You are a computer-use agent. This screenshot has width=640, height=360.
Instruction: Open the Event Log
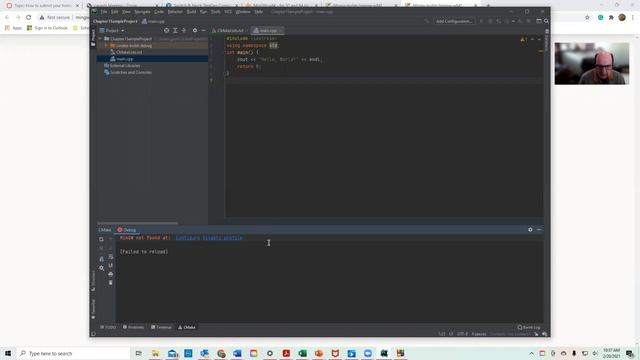529,327
